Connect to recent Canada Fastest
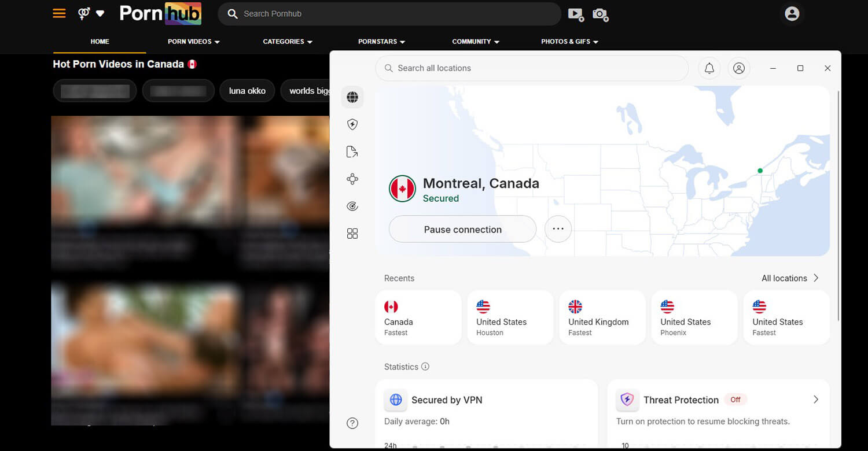 [x=418, y=317]
